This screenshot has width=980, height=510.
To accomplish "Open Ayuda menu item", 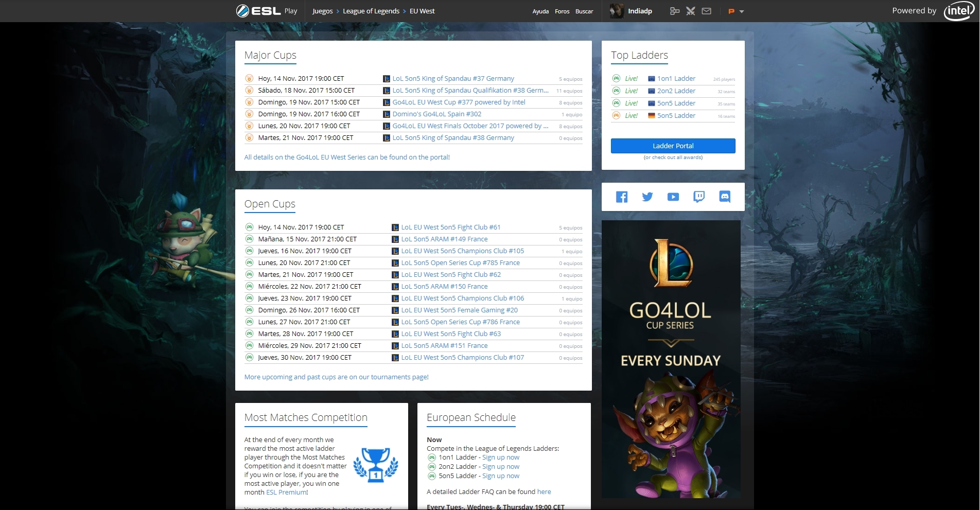I will [x=540, y=11].
